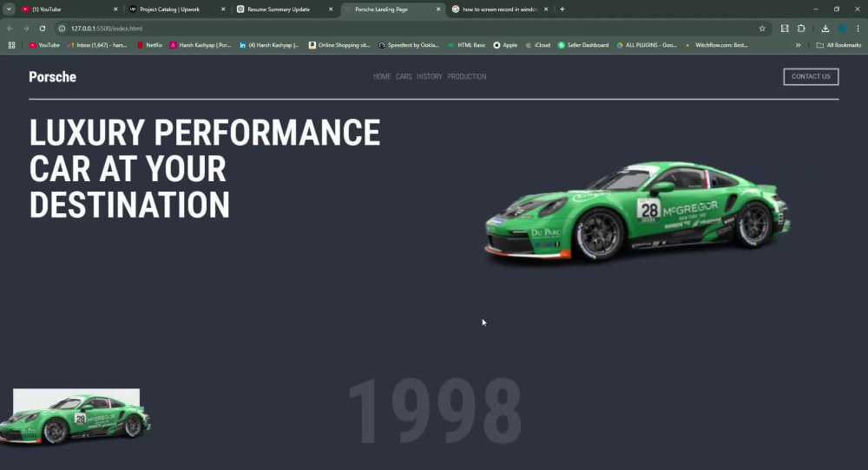Viewport: 868px width, 470px height.
Task: Close the how to screen record tab
Action: pos(546,10)
